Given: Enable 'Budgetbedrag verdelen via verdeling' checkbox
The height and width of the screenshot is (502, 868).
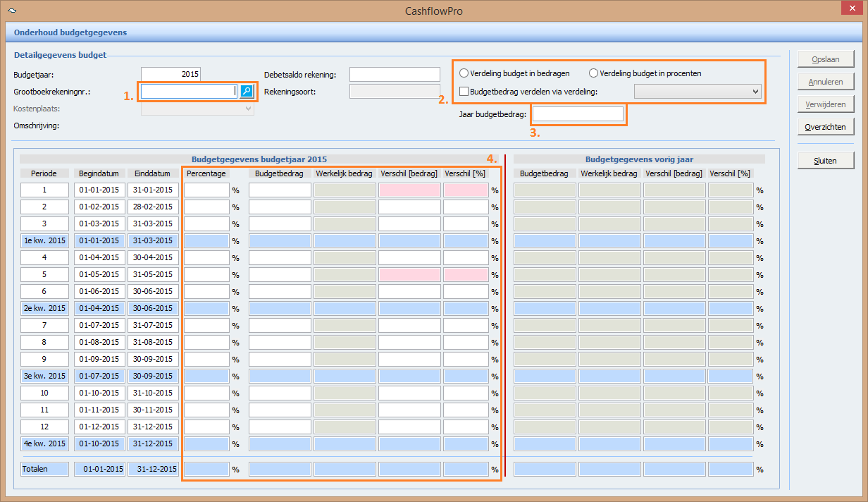Looking at the screenshot, I should (x=464, y=91).
